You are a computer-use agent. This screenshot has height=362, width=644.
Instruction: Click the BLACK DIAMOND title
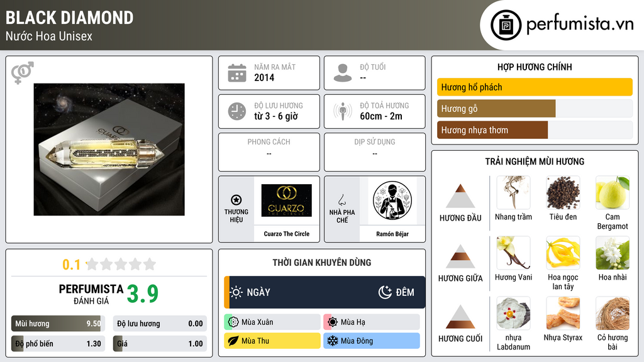pos(69,18)
